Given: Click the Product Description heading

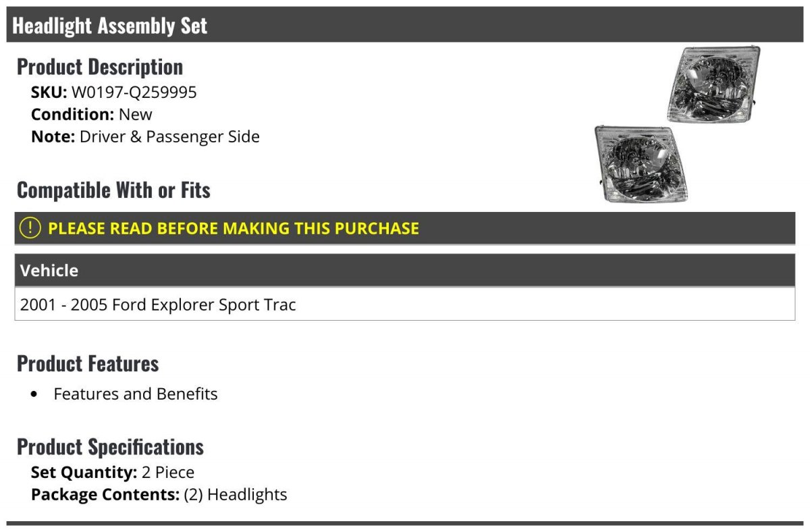Looking at the screenshot, I should (x=100, y=67).
